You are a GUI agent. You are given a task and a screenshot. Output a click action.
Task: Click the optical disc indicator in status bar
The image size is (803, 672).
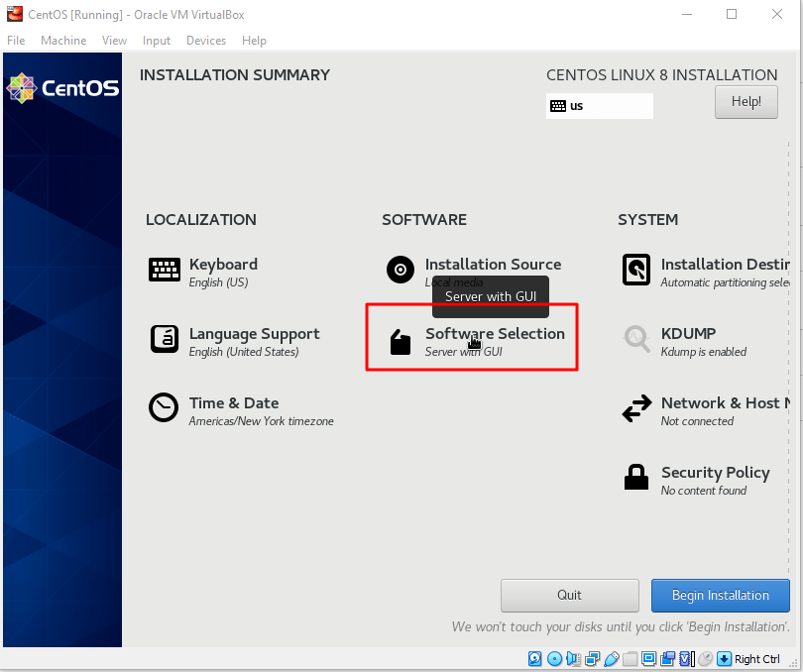click(x=554, y=659)
